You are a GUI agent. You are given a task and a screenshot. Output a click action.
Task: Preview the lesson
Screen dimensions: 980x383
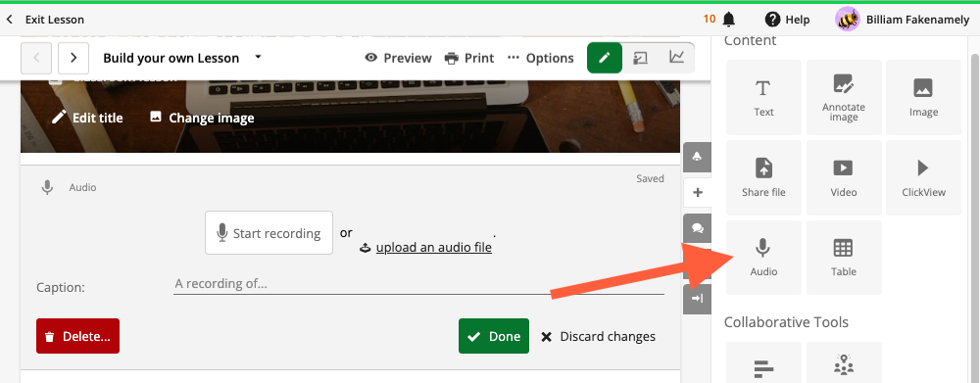398,58
